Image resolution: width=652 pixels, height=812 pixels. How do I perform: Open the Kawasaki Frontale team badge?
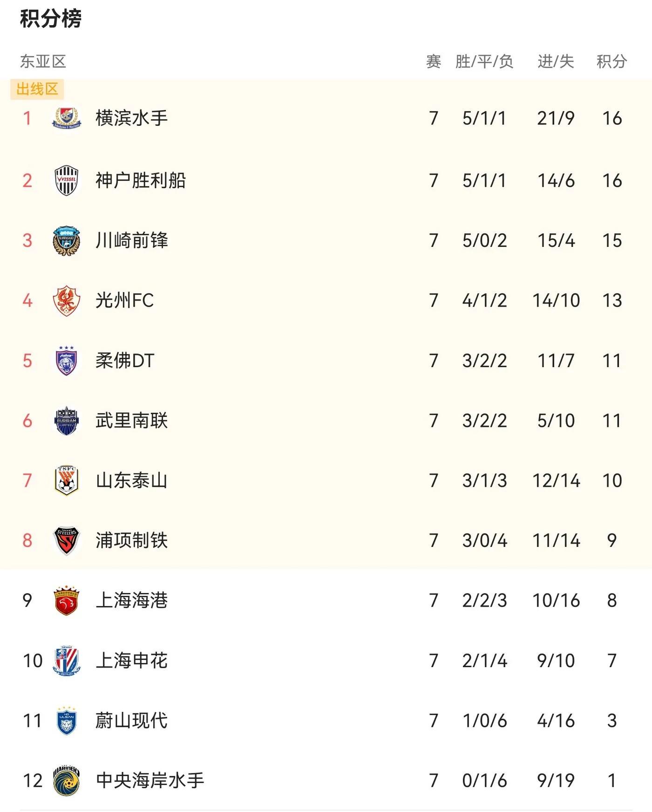click(x=67, y=240)
